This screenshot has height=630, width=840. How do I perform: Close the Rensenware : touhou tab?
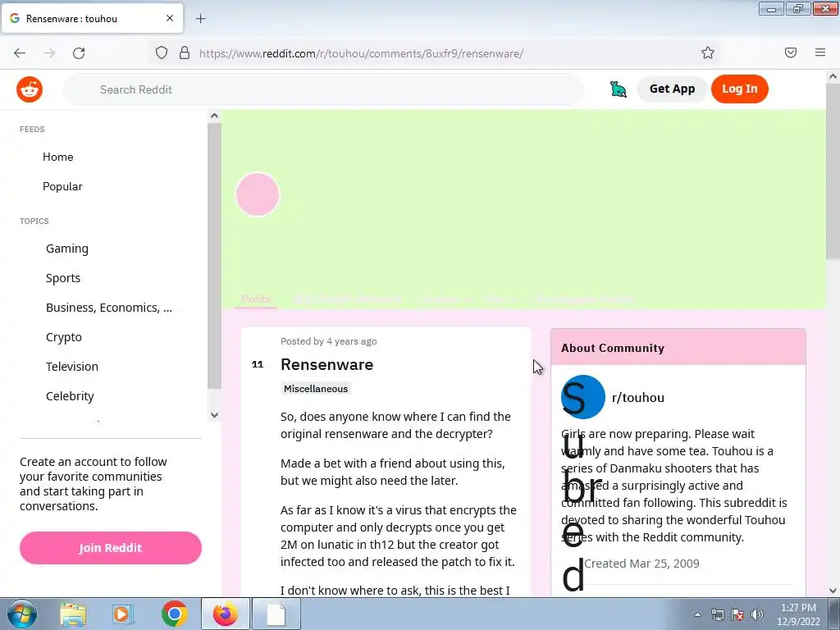point(169,18)
